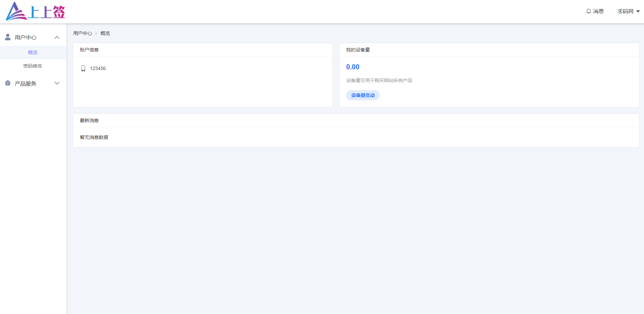
Task: Open 消息 in the top bar
Action: click(598, 11)
